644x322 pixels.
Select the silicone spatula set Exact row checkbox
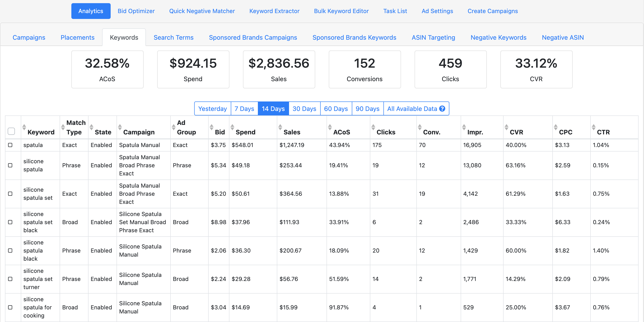tap(10, 194)
